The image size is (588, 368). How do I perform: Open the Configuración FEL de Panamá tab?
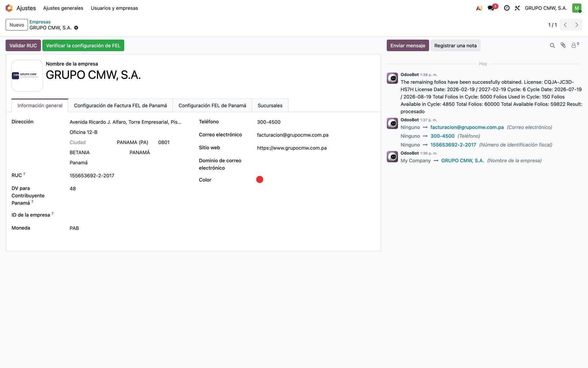click(x=212, y=105)
